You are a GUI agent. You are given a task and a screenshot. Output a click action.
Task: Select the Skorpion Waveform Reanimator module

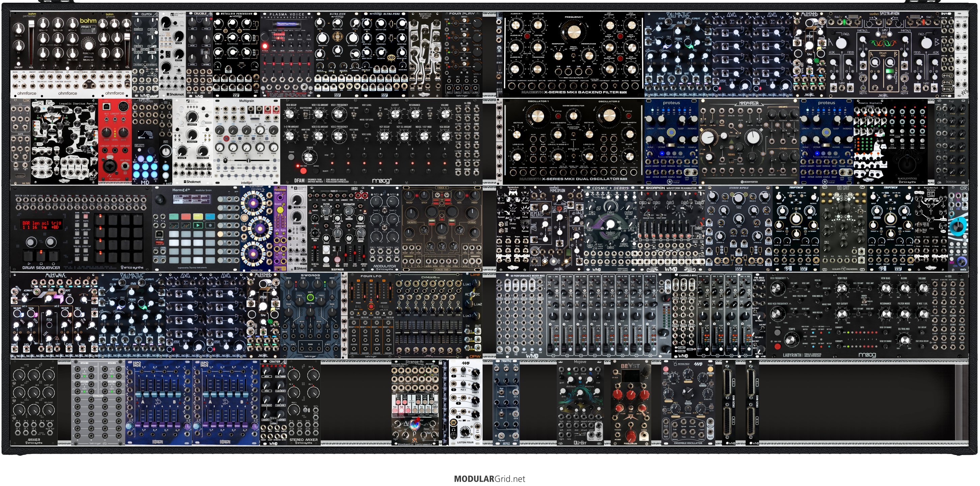[671, 229]
